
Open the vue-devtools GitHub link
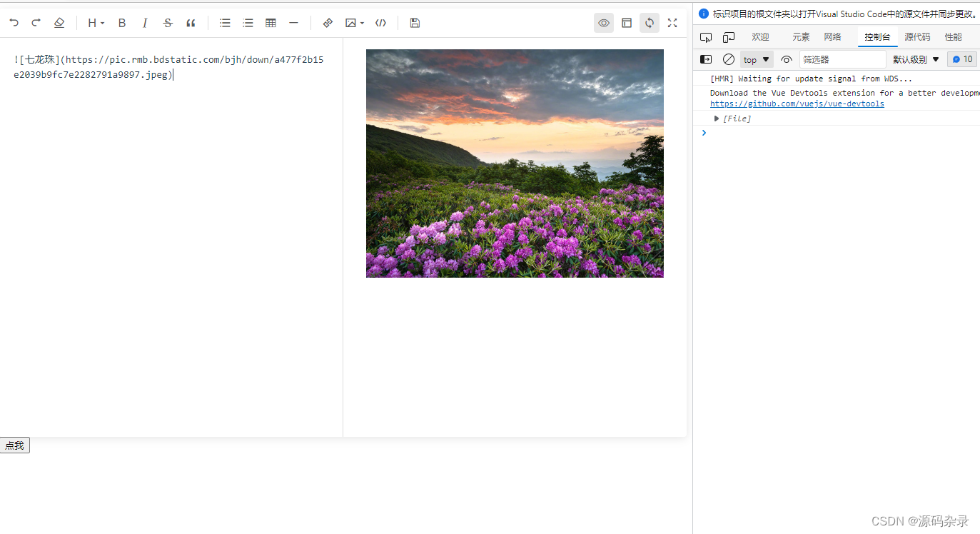coord(797,104)
